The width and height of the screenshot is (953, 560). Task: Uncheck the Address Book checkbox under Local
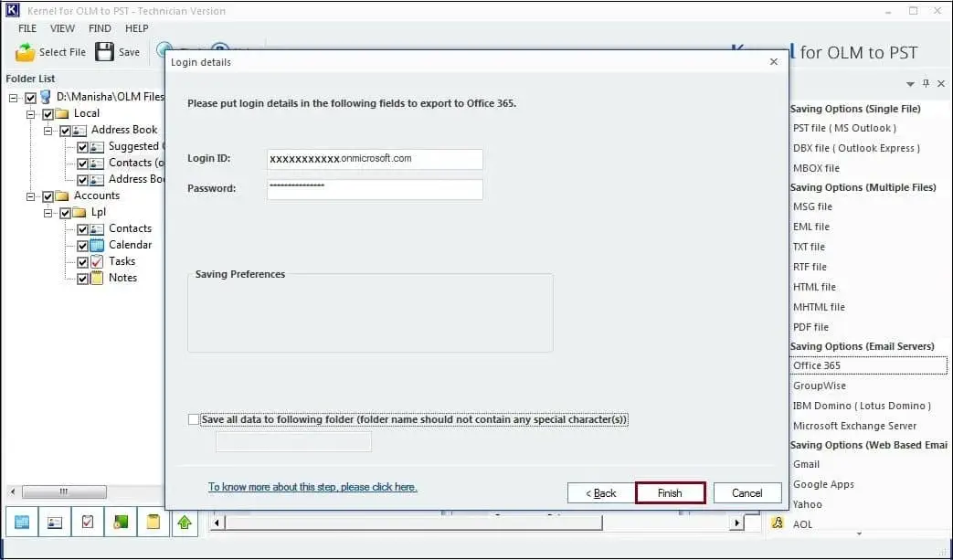tap(65, 131)
